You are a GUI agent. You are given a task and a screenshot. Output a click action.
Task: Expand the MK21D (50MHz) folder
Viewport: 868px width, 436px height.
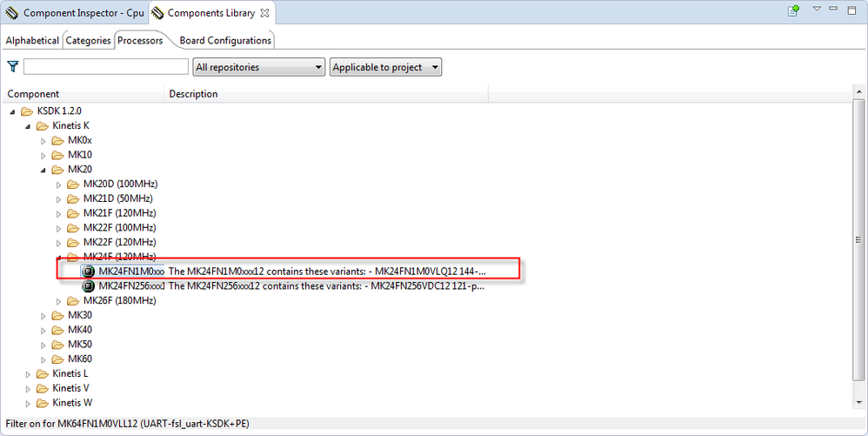click(x=58, y=199)
